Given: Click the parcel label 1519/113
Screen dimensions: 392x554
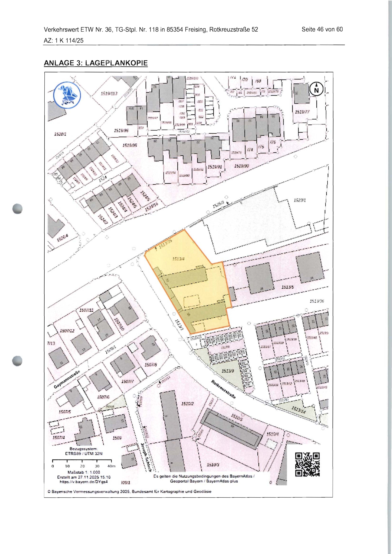Looking at the screenshot, I should coord(109,93).
